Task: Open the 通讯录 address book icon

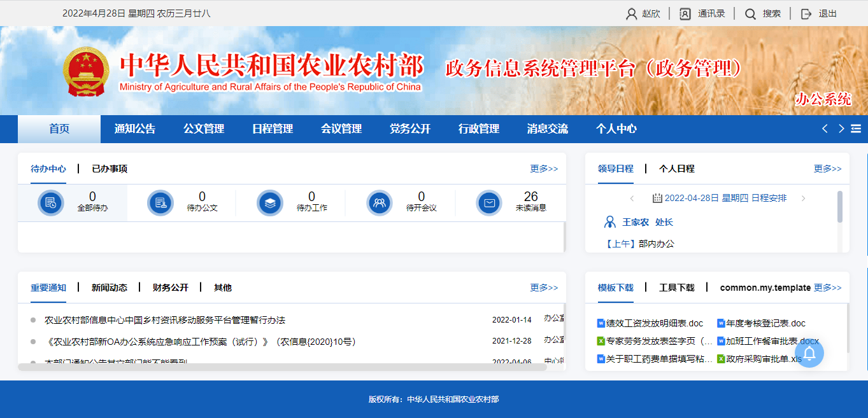Action: coord(685,13)
